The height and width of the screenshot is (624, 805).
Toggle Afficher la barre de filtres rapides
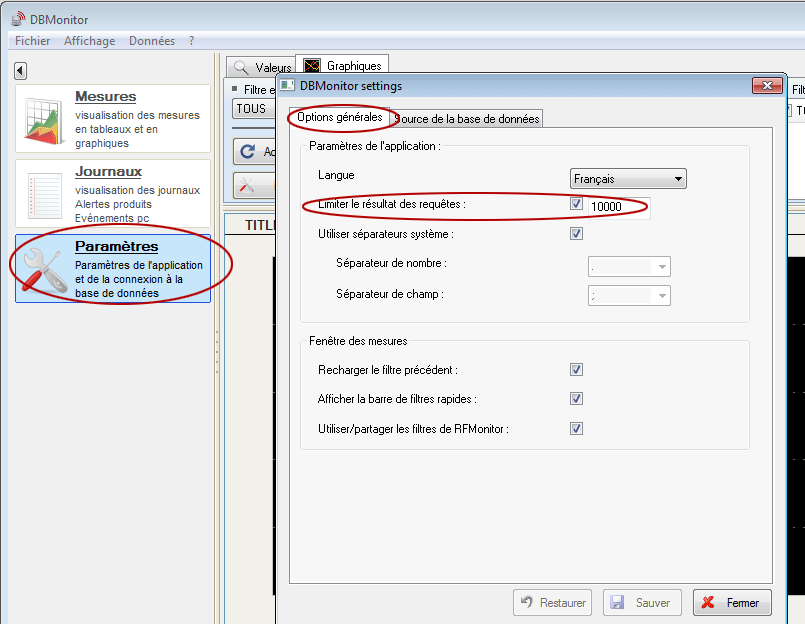[576, 399]
